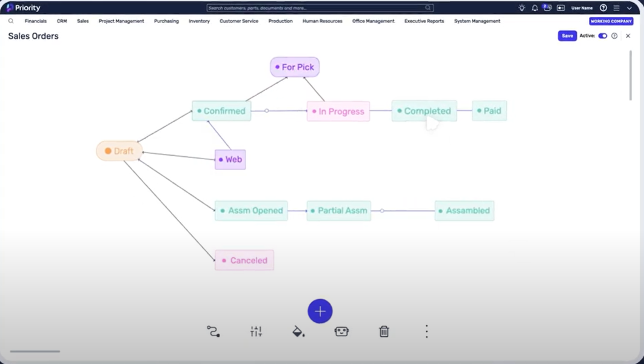Open the Purchasing menu
The image size is (644, 364).
(x=166, y=21)
